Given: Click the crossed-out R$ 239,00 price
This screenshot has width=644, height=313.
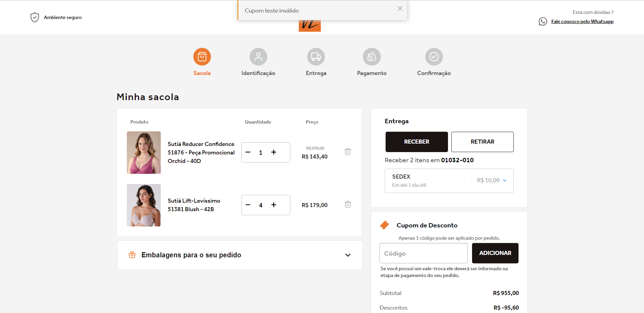Looking at the screenshot, I should 315,148.
